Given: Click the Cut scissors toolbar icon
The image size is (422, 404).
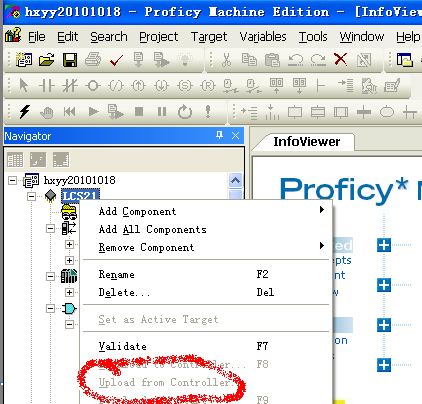Looking at the screenshot, I should (x=226, y=60).
